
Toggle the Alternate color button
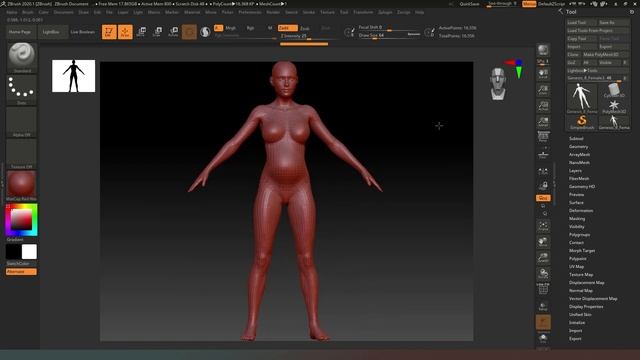pos(21,272)
